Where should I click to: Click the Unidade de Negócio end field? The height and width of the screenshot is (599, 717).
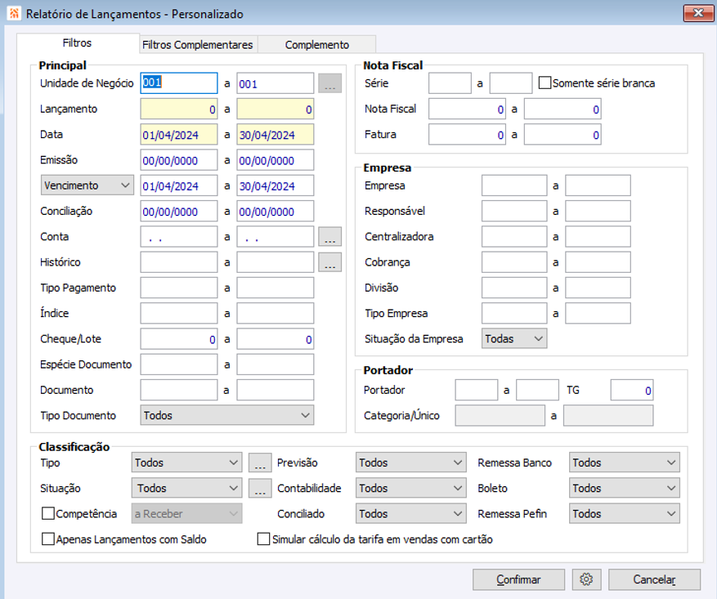tap(275, 84)
